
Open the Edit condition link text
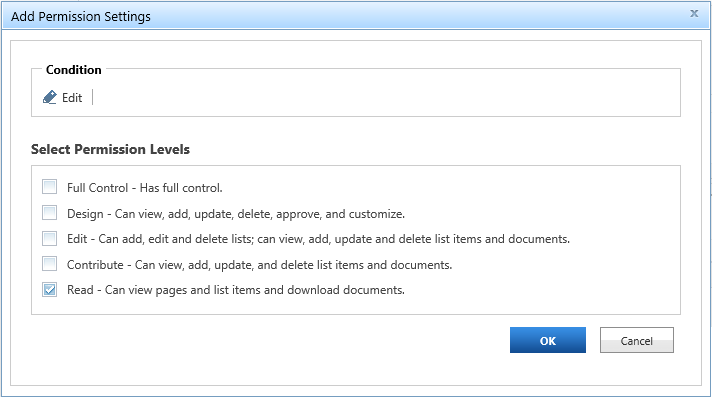72,98
